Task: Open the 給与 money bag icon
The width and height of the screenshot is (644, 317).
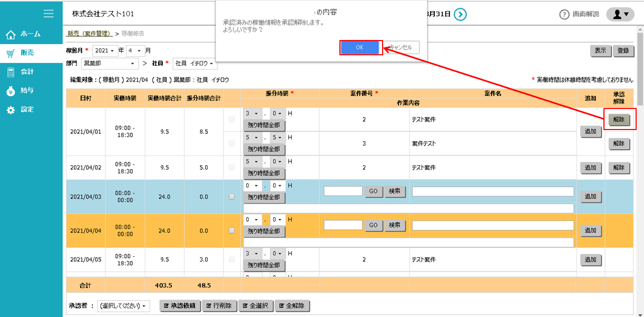Action: click(11, 91)
